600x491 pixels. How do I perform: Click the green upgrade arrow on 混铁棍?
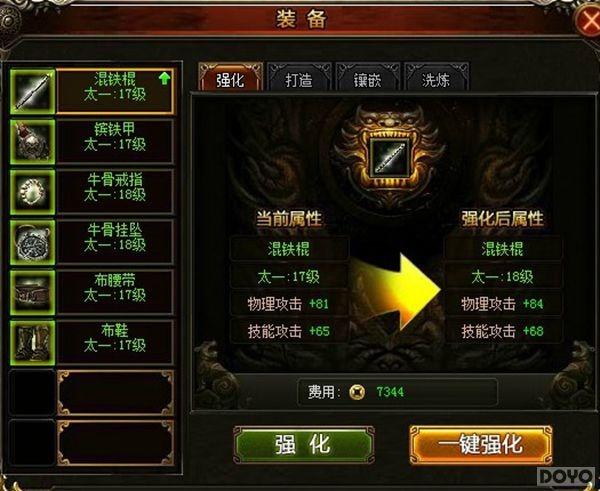tap(164, 78)
